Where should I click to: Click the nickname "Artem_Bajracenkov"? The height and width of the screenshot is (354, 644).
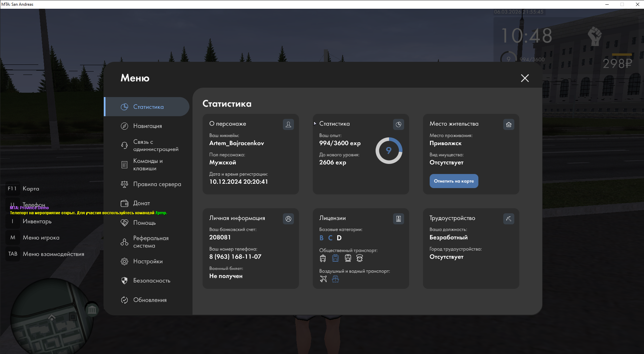(237, 143)
